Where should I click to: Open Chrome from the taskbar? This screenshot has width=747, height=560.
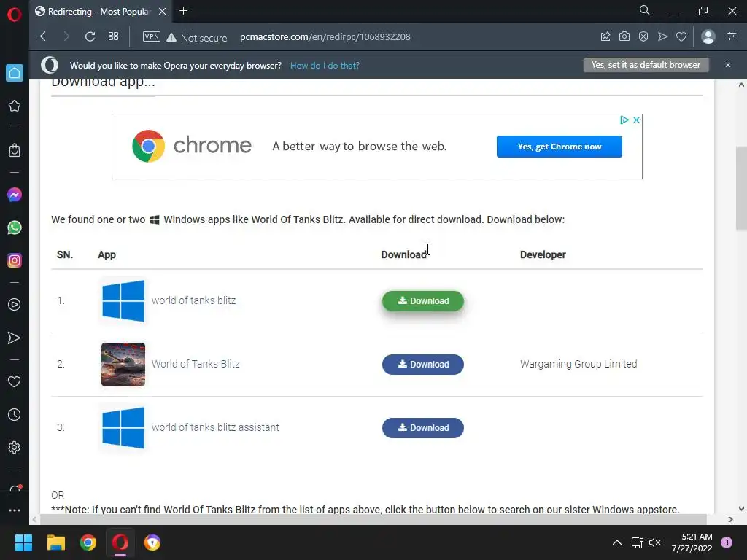click(88, 542)
